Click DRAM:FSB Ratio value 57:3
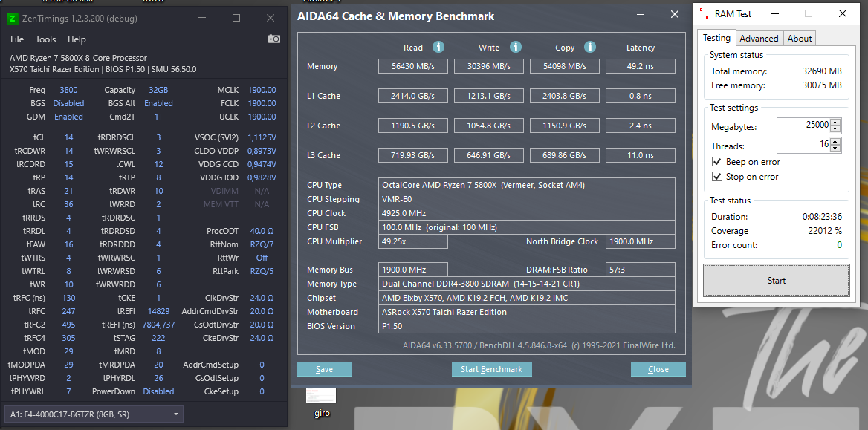Viewport: 868px width, 430px height. click(641, 270)
